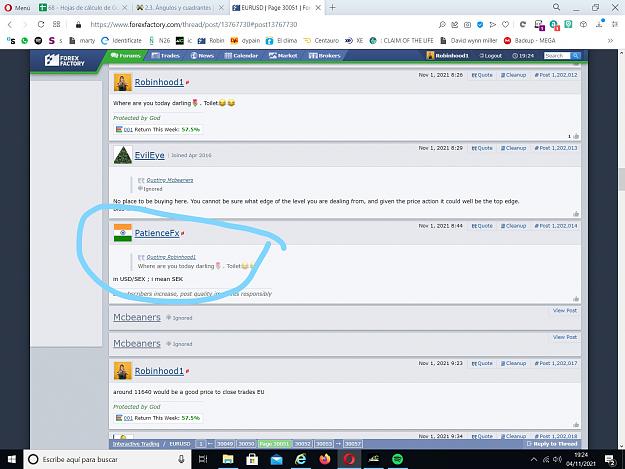Click EvilEye's pyramid avatar
The image size is (625, 469).
click(123, 155)
